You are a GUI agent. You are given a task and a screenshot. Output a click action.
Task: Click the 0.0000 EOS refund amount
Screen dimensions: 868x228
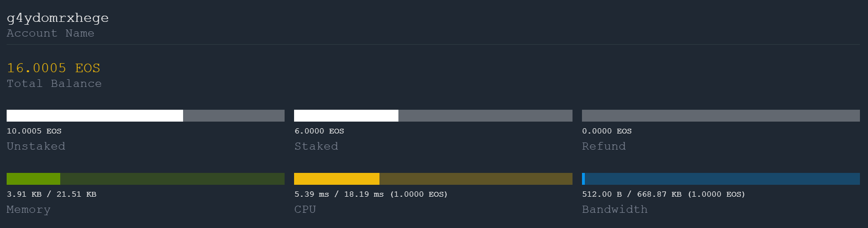coord(607,131)
